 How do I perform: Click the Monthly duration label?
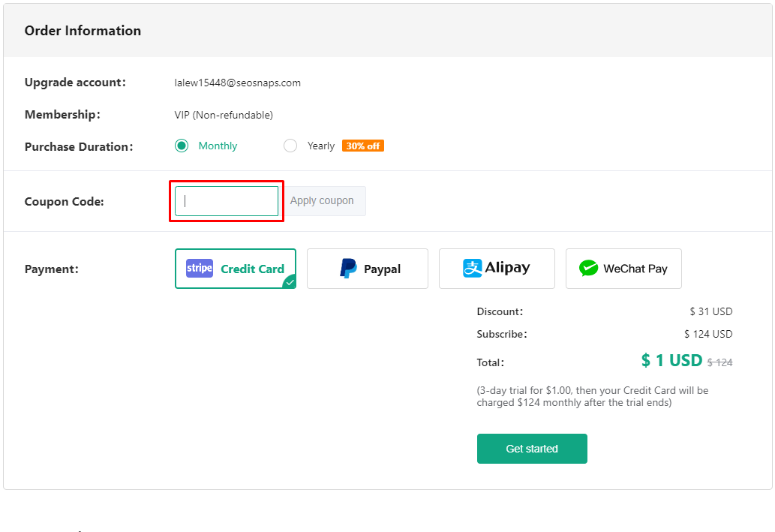[218, 146]
